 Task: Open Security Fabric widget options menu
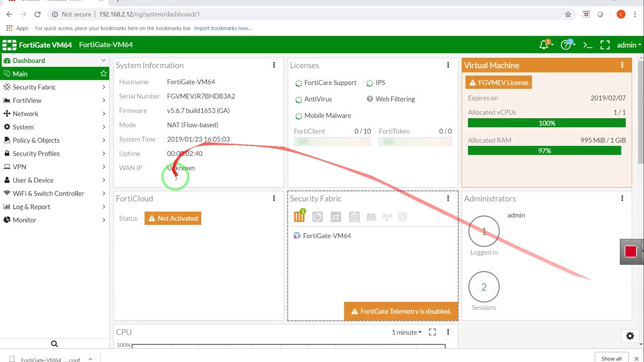coord(448,199)
